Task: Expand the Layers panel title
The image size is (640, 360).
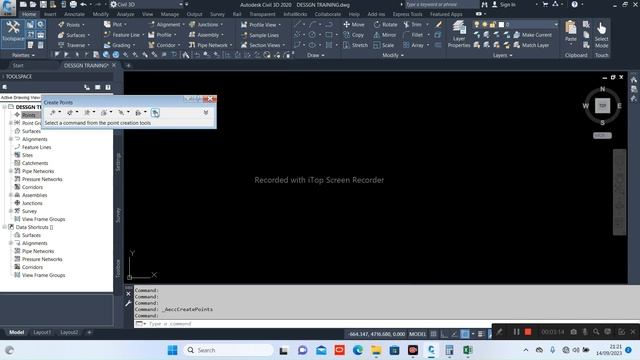Action: [x=502, y=55]
